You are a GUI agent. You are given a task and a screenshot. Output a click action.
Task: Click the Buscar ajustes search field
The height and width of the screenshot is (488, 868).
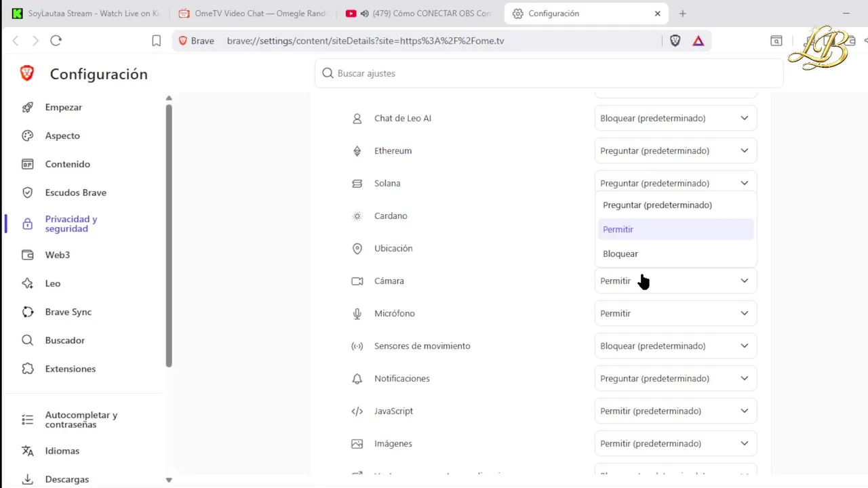pos(548,73)
